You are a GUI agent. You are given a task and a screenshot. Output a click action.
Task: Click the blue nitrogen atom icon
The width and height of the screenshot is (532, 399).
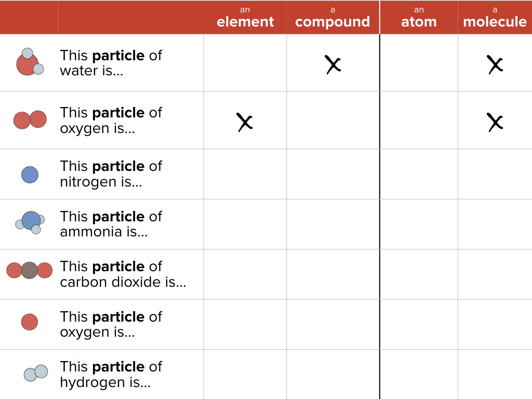pyautogui.click(x=30, y=175)
